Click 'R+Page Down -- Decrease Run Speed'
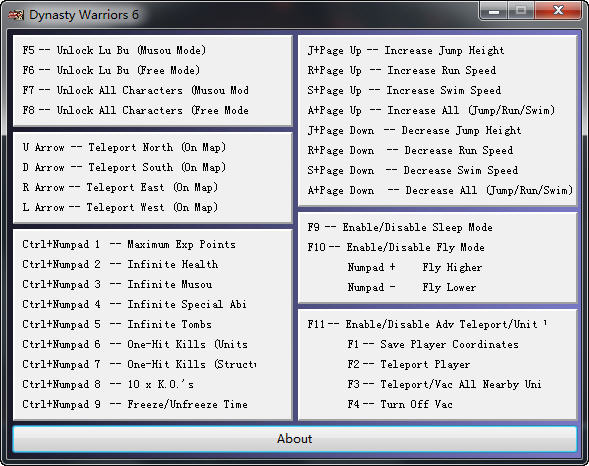This screenshot has width=589, height=466. [x=410, y=150]
